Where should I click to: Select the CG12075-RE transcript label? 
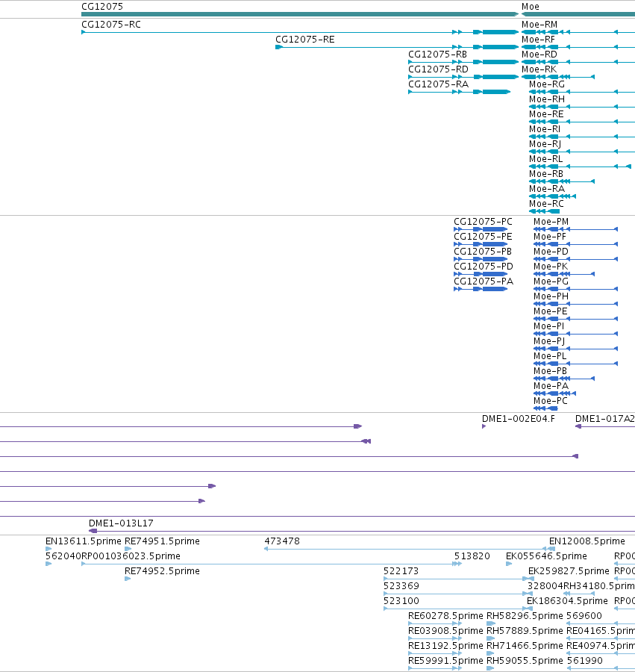point(305,40)
